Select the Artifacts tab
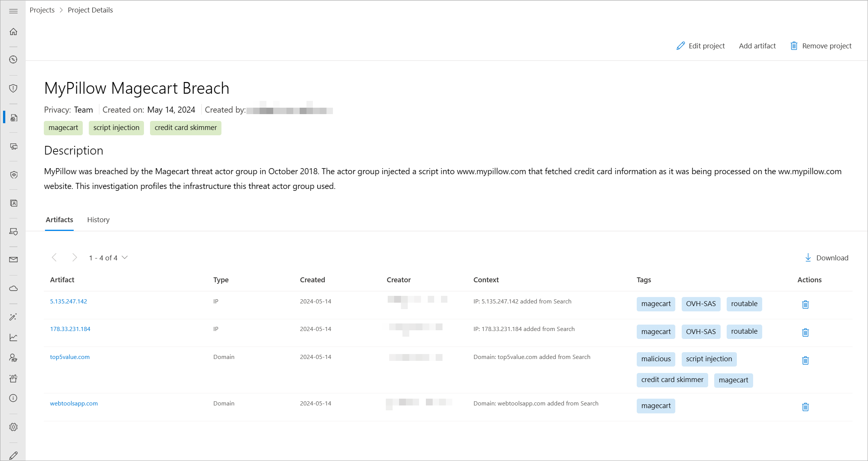868x461 pixels. [59, 220]
